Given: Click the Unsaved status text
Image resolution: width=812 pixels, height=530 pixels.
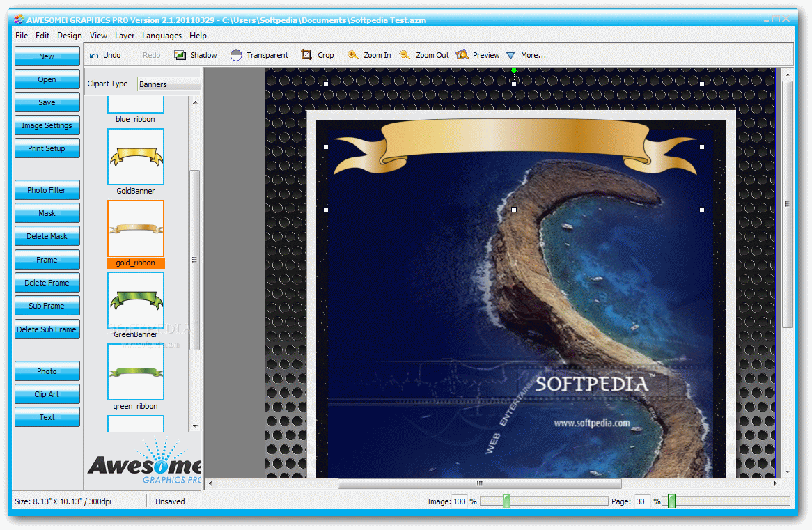Looking at the screenshot, I should tap(170, 501).
